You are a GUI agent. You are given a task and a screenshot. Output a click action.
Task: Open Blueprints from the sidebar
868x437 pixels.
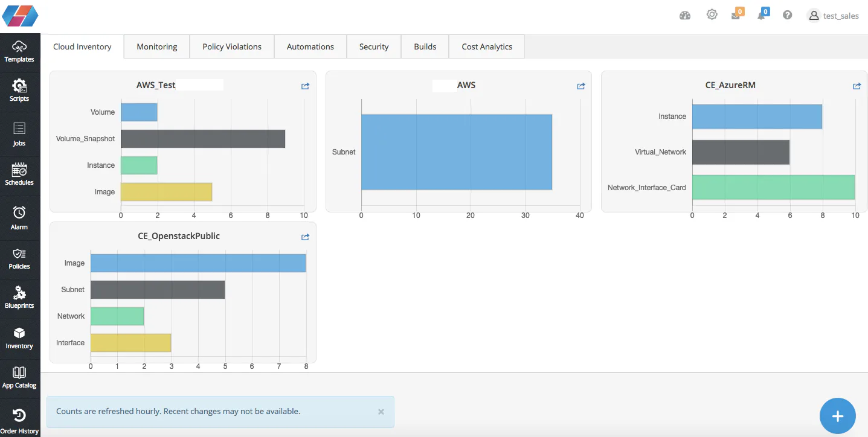coord(19,298)
